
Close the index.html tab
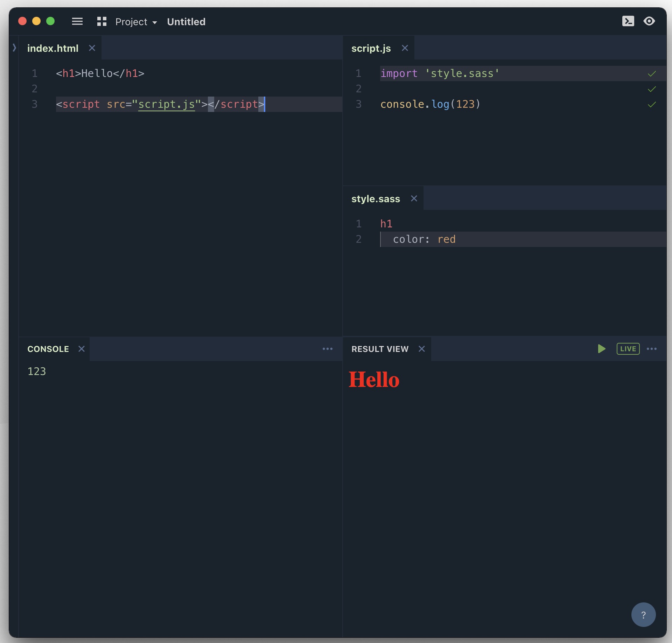[x=92, y=48]
